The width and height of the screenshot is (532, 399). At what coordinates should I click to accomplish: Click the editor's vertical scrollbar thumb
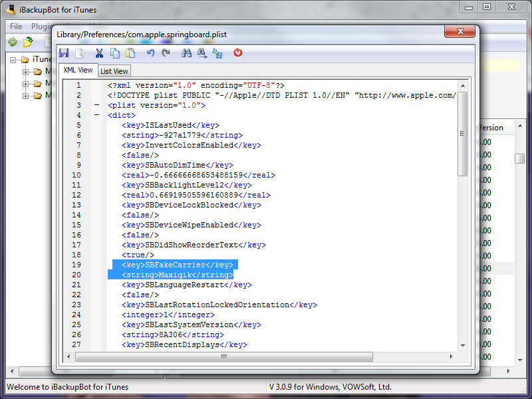click(x=462, y=133)
